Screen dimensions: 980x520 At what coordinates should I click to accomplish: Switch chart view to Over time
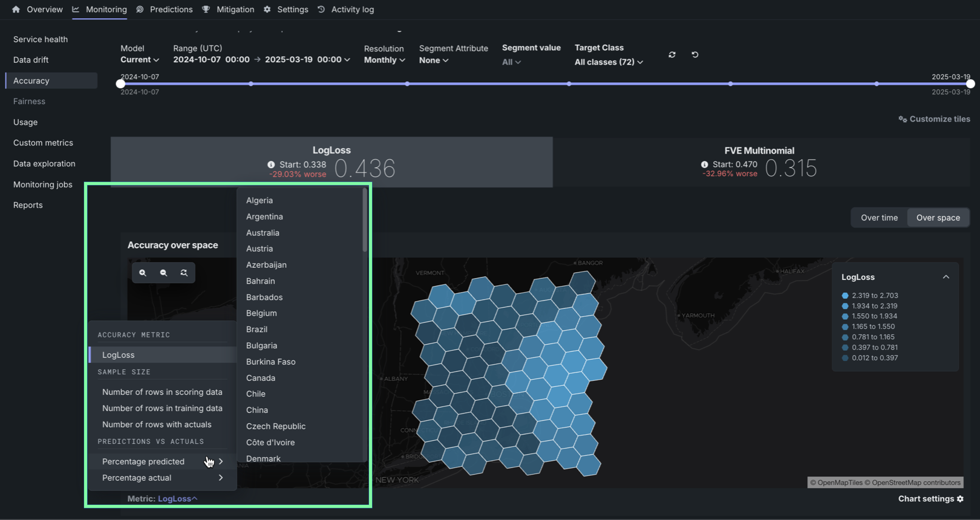(879, 218)
